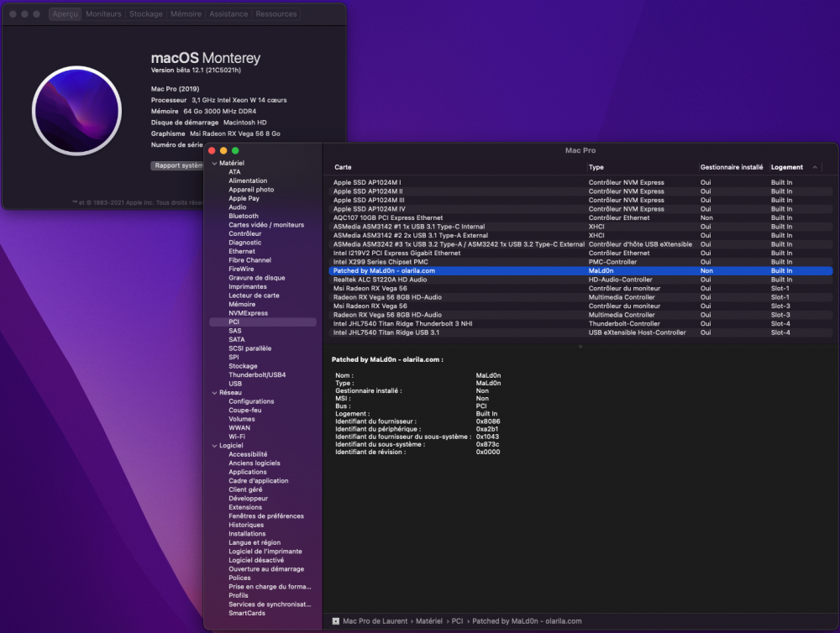Viewport: 840px width, 633px height.
Task: Select the Apple SSD AP1024M I row
Action: click(x=580, y=183)
